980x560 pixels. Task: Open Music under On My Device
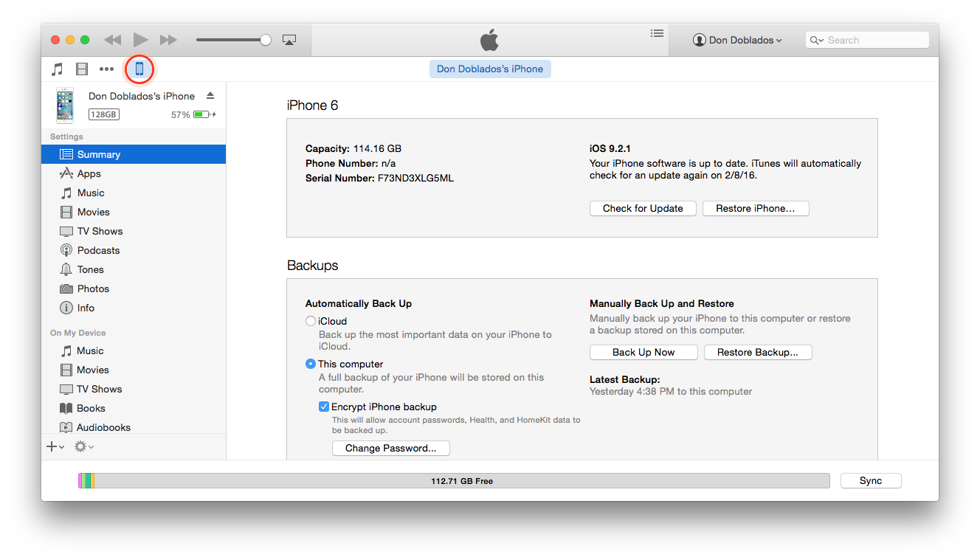134,350
